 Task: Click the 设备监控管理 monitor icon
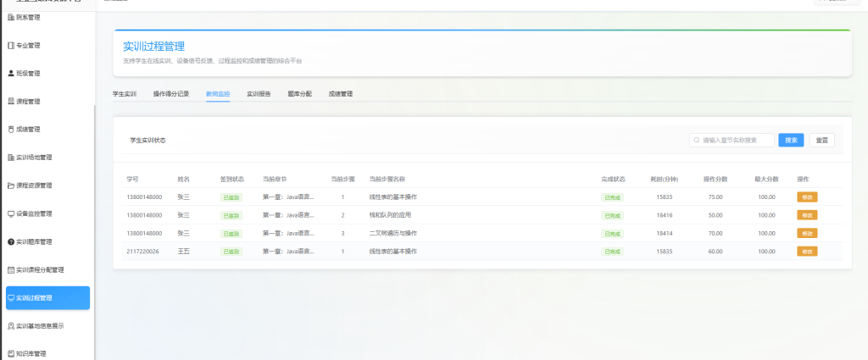point(10,213)
